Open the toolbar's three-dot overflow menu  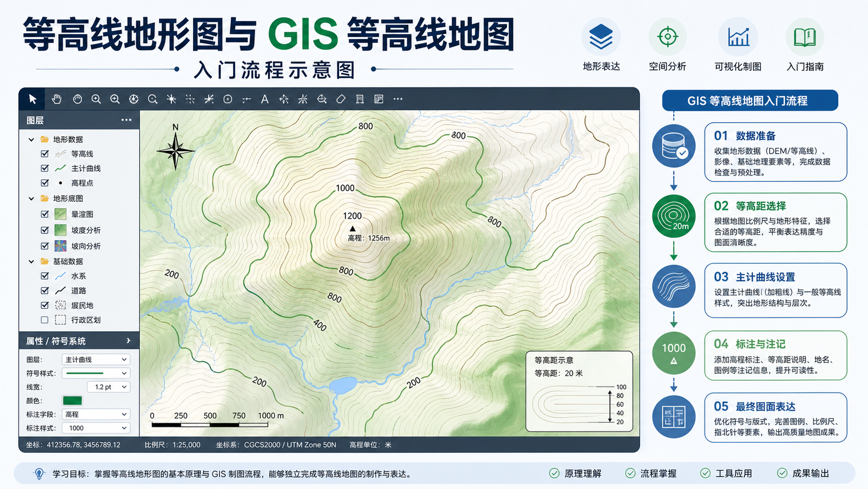(398, 99)
